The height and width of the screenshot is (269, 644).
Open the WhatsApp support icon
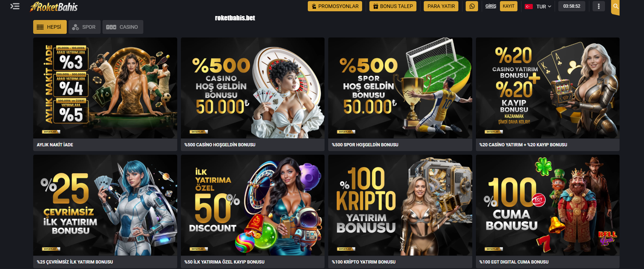tap(472, 6)
